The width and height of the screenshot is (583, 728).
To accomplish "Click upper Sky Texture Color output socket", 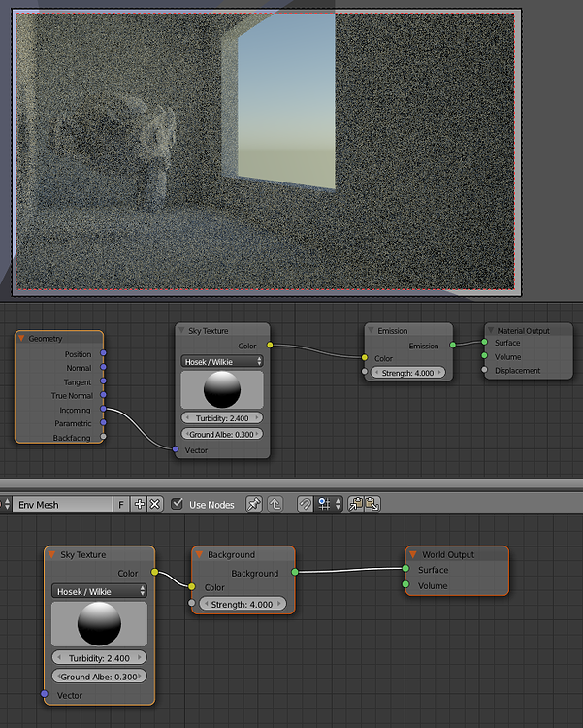I will (270, 345).
